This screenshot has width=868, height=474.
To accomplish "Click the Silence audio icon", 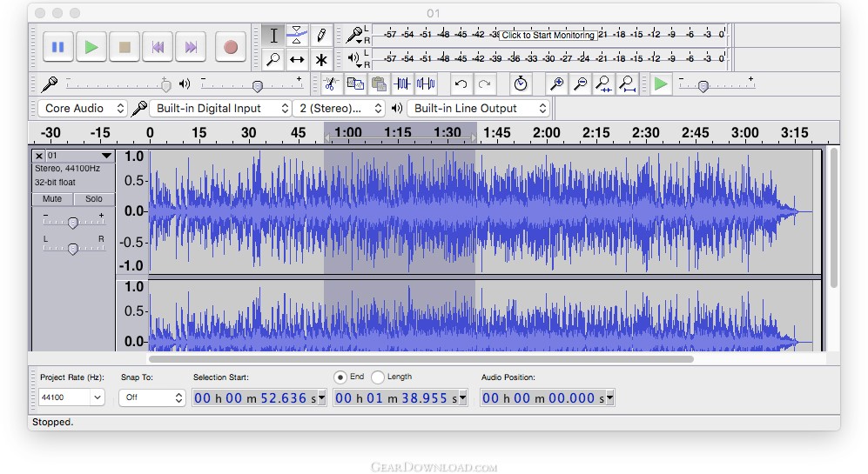I will (x=426, y=84).
